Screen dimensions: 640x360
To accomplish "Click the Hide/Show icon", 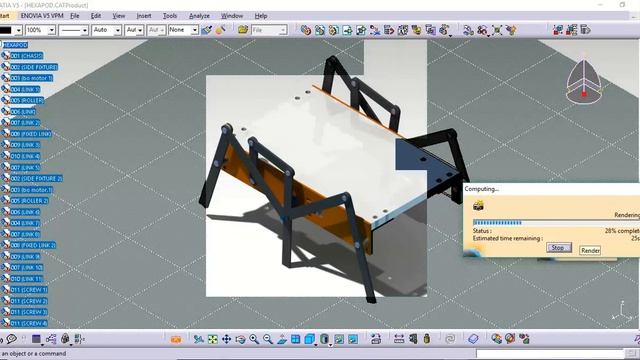I will (x=339, y=339).
